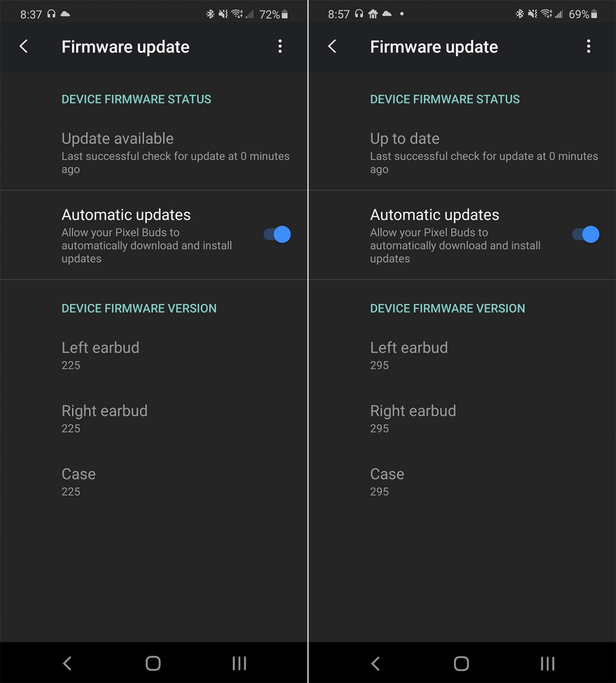Open recent apps on right navigation bar
Viewport: 616px width, 683px height.
[548, 663]
